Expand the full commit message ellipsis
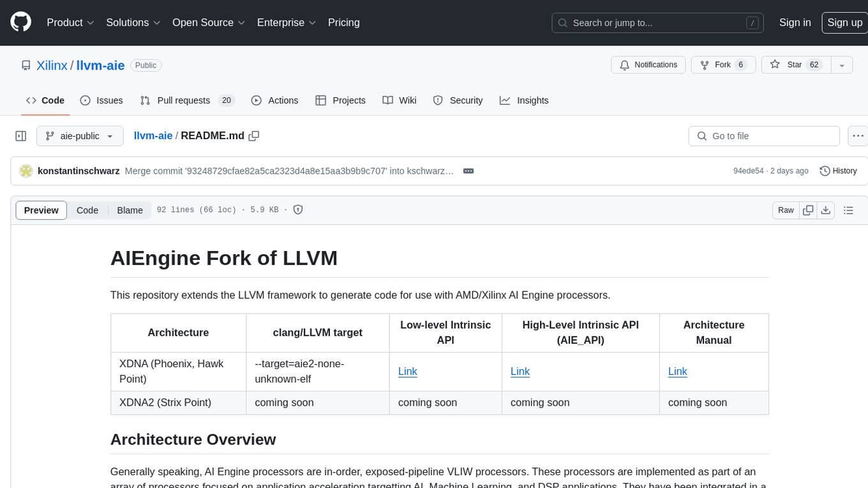This screenshot has height=488, width=868. point(468,171)
